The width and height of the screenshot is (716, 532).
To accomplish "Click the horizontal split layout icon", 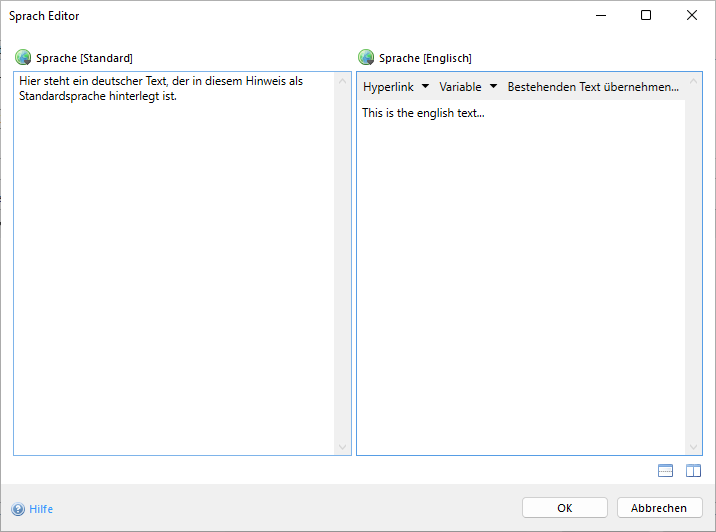I will pos(666,471).
